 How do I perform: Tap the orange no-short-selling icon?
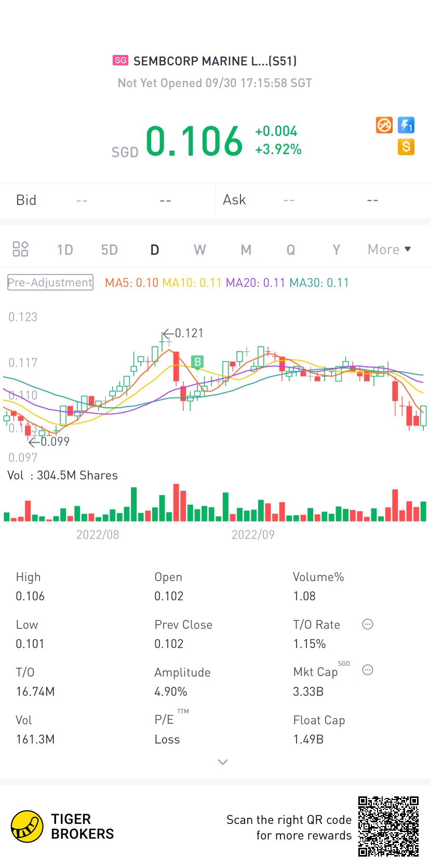coord(384,125)
